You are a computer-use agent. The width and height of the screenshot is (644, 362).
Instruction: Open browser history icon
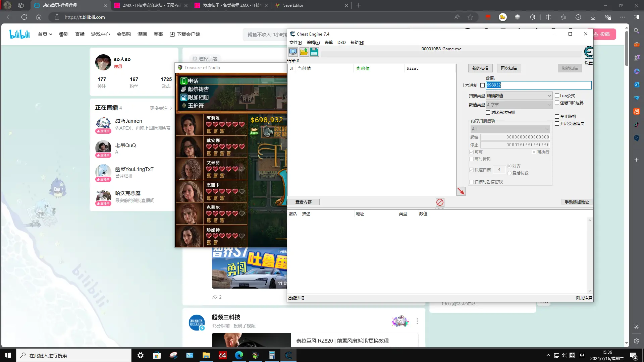(578, 17)
